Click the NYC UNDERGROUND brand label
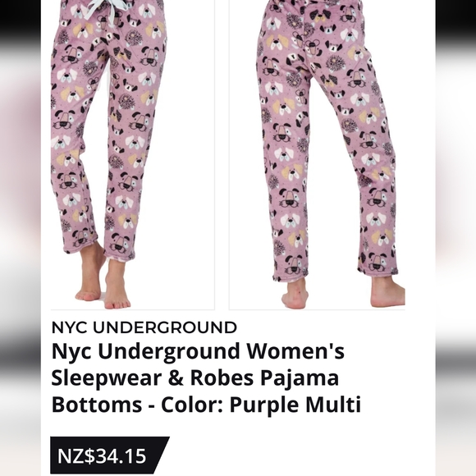Viewport: 476px width, 476px height. point(144,327)
